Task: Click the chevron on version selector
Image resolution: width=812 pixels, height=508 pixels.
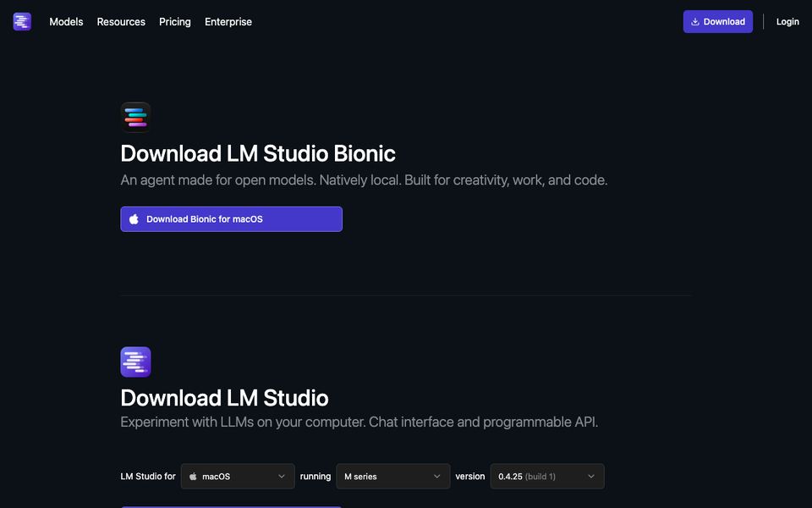Action: (591, 477)
